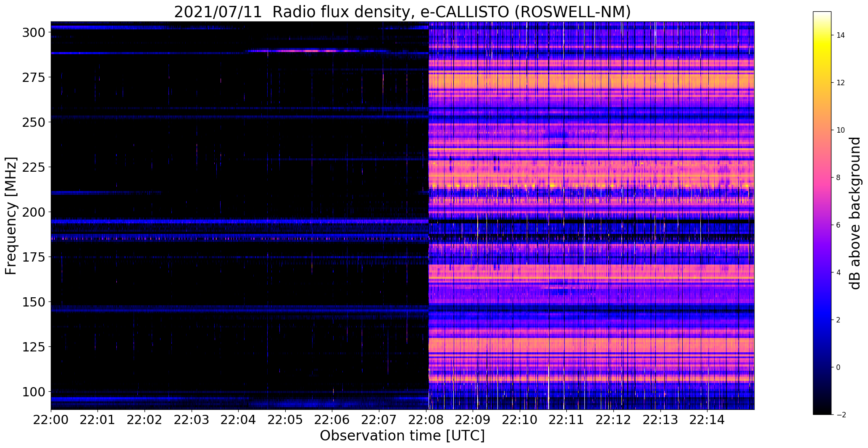Click time tick label 22:00
Screen dimensions: 868x448
pyautogui.click(x=51, y=420)
